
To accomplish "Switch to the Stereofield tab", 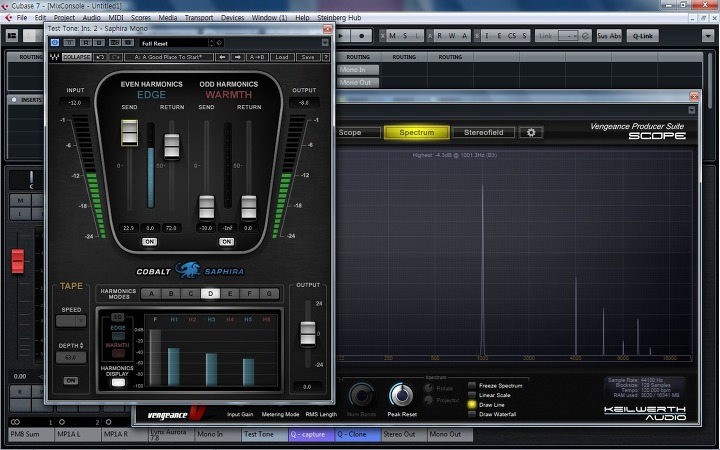I will point(484,132).
